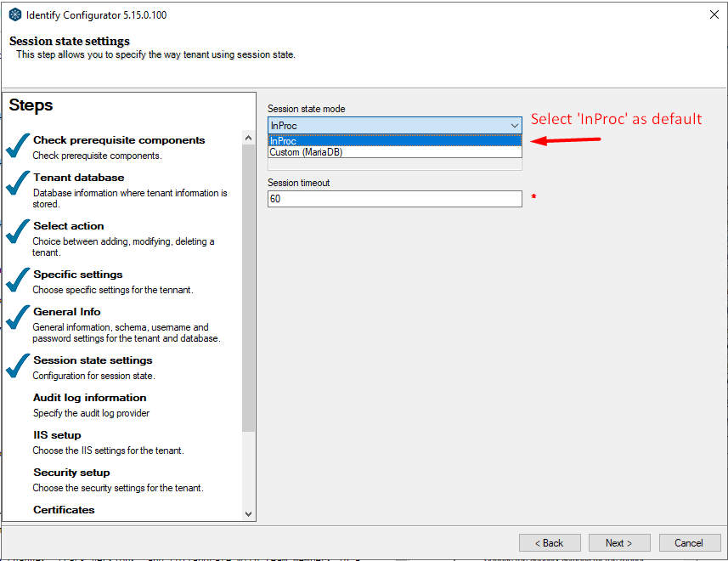Viewport: 728px width, 561px height.
Task: Click checkmark beside Tenant database
Action: coord(18,183)
